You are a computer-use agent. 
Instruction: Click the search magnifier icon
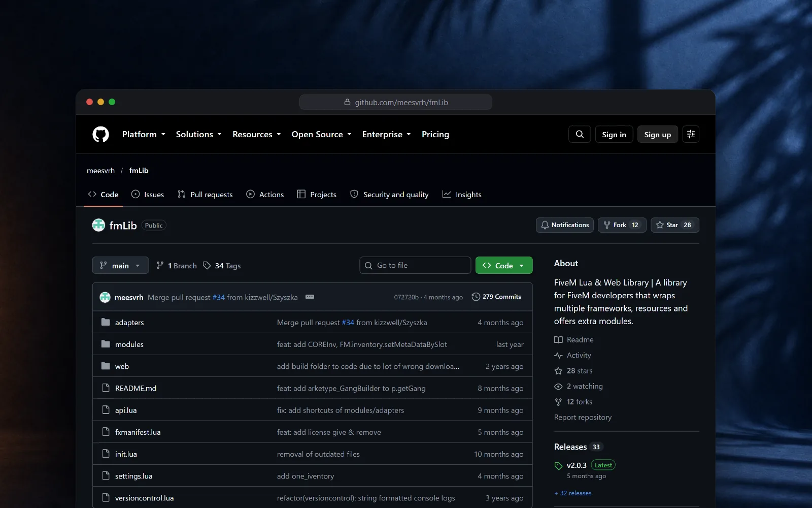(x=580, y=134)
